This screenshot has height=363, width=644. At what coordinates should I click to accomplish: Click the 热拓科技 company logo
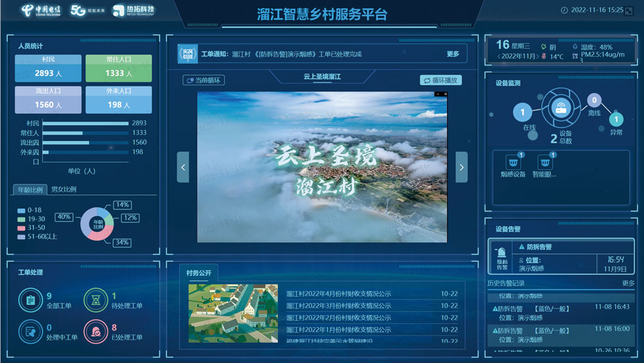[133, 11]
